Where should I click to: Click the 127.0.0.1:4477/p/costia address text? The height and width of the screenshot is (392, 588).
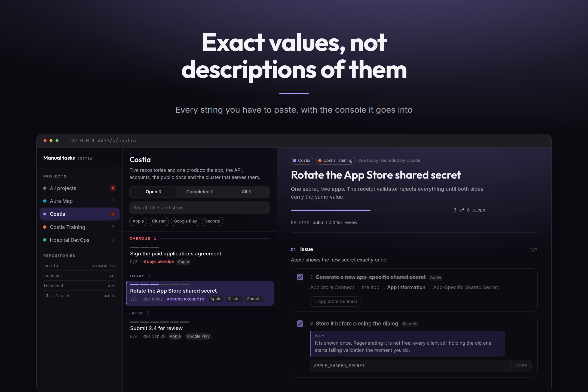point(102,141)
